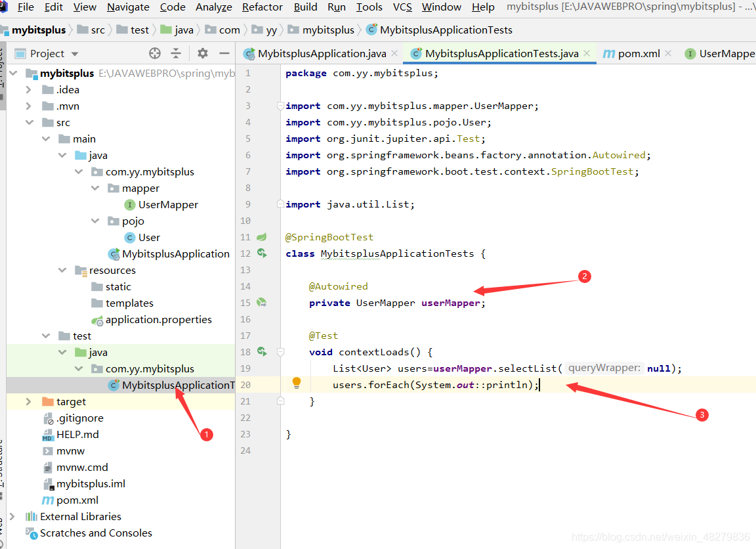This screenshot has width=756, height=549.
Task: Click the collapse all icon in Project panel
Action: tap(176, 53)
